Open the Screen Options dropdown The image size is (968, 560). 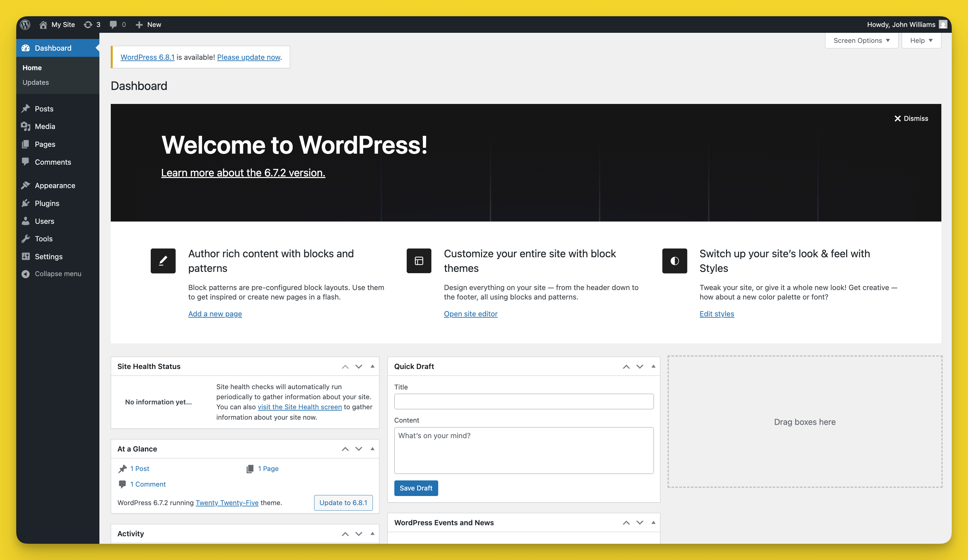pyautogui.click(x=861, y=40)
